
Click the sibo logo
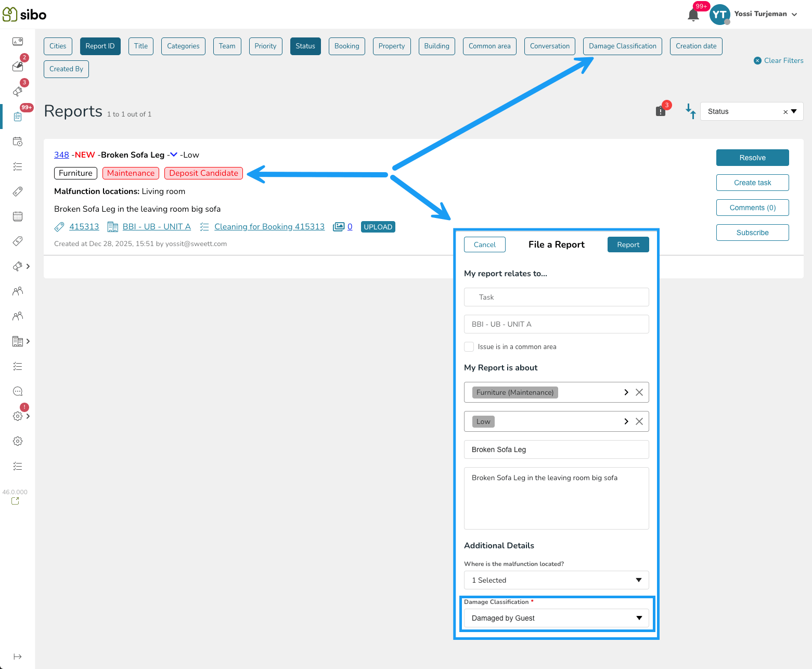(x=24, y=15)
